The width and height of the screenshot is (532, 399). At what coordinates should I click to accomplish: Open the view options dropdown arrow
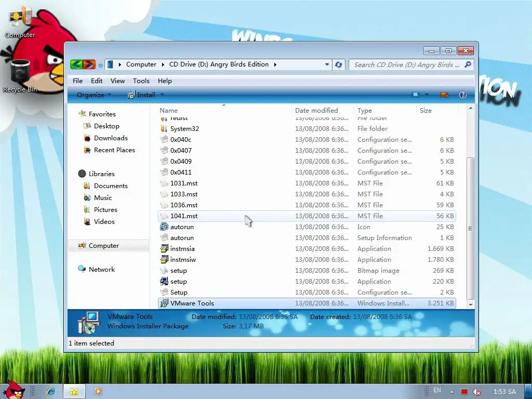(427, 95)
